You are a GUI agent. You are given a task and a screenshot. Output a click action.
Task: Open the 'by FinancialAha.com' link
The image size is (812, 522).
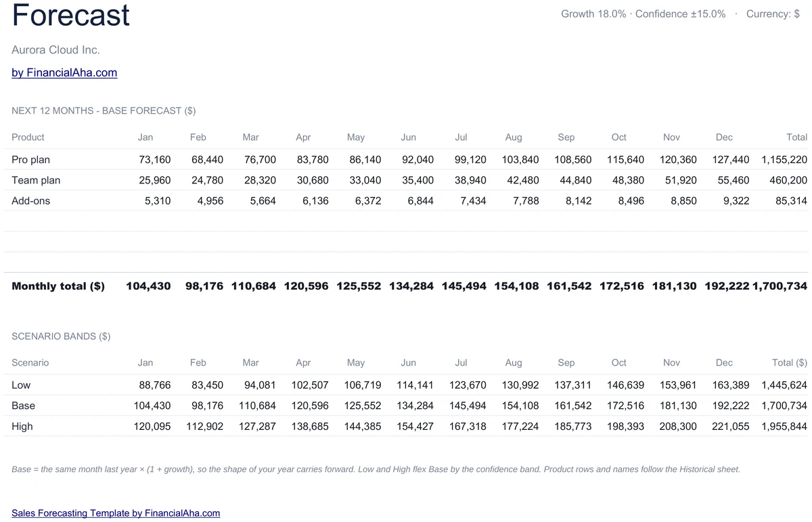pyautogui.click(x=64, y=72)
